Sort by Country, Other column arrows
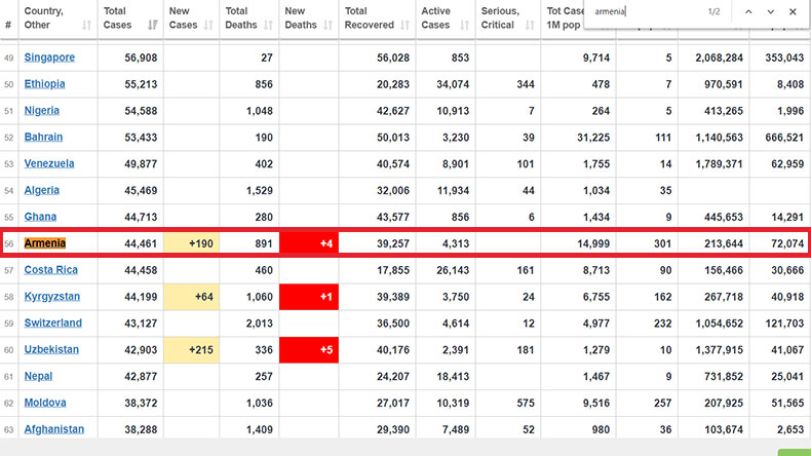811x456 pixels. 86,25
